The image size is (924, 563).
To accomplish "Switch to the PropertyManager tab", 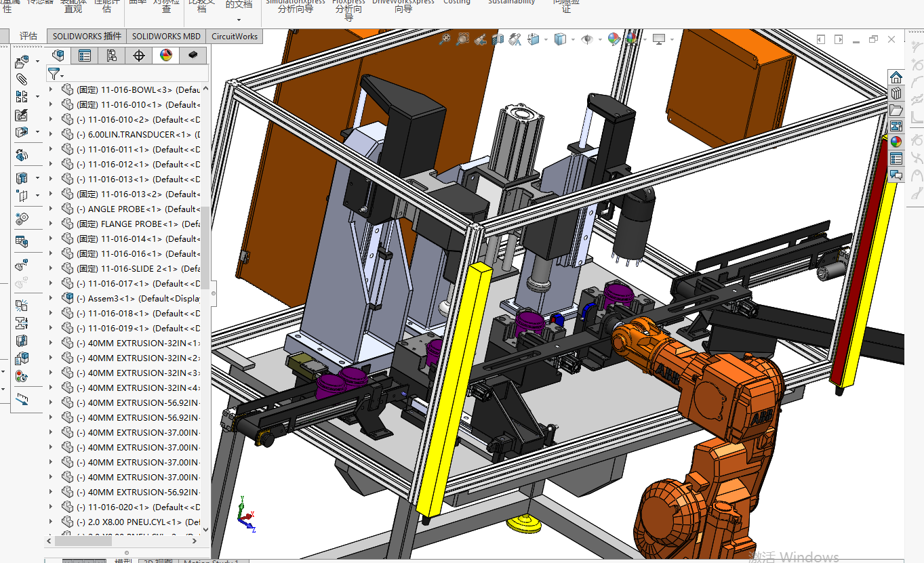I will (x=85, y=56).
